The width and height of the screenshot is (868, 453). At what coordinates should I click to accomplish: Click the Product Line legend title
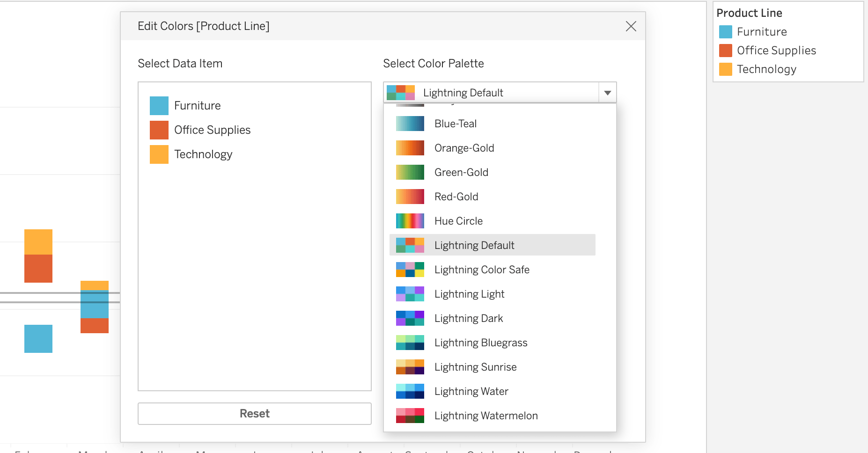pos(749,13)
